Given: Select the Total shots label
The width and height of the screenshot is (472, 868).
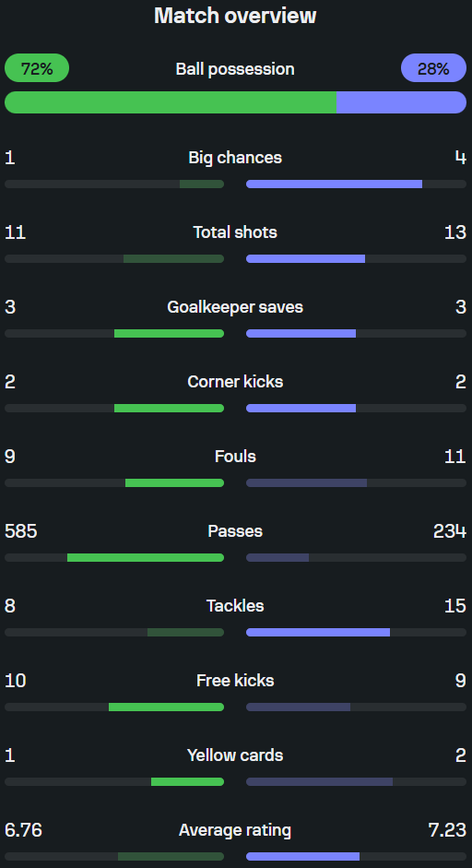Looking at the screenshot, I should tap(235, 232).
